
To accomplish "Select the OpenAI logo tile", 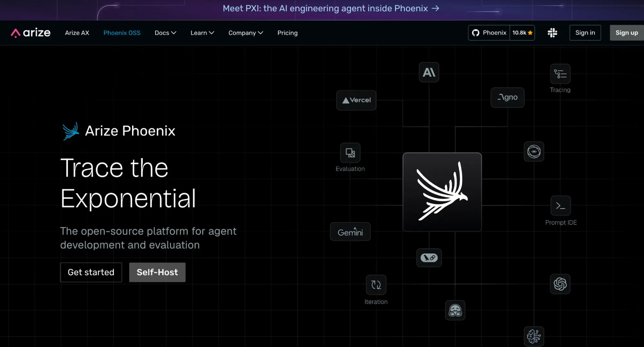I will [560, 284].
